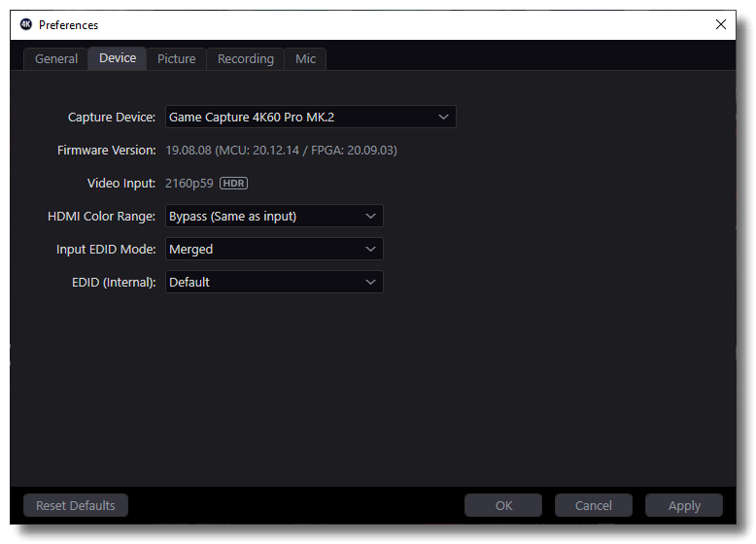Close the Preferences window
The height and width of the screenshot is (544, 756).
[x=720, y=24]
